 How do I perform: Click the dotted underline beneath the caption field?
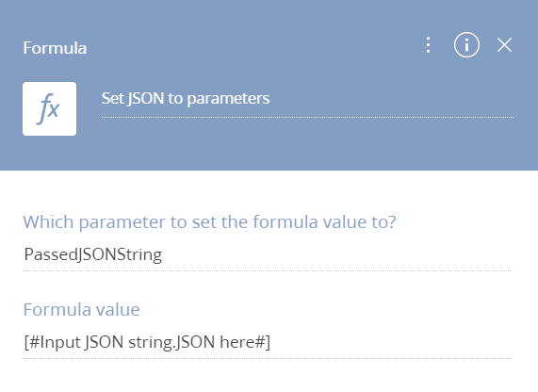(x=307, y=117)
